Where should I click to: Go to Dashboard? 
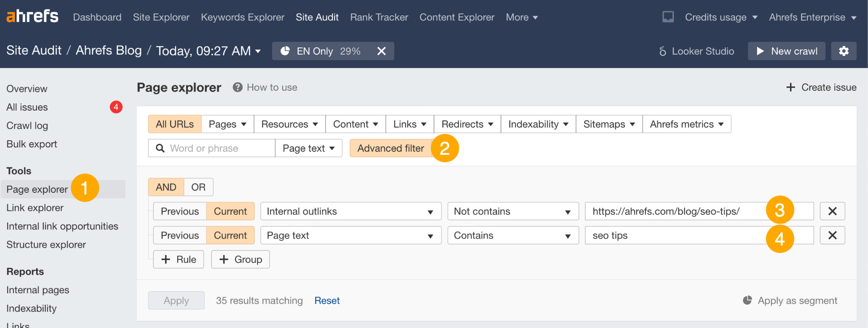click(97, 17)
